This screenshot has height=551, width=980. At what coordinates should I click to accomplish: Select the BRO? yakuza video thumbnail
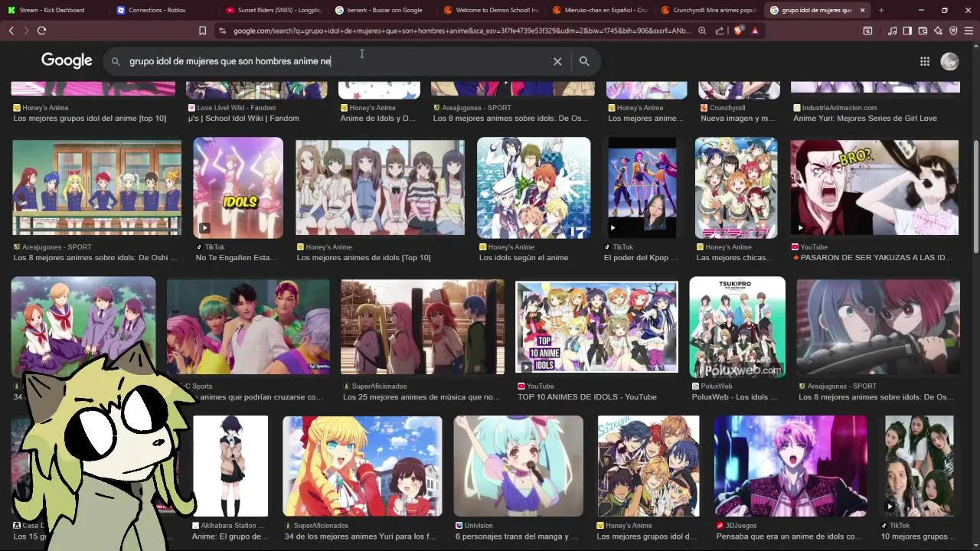(x=874, y=187)
